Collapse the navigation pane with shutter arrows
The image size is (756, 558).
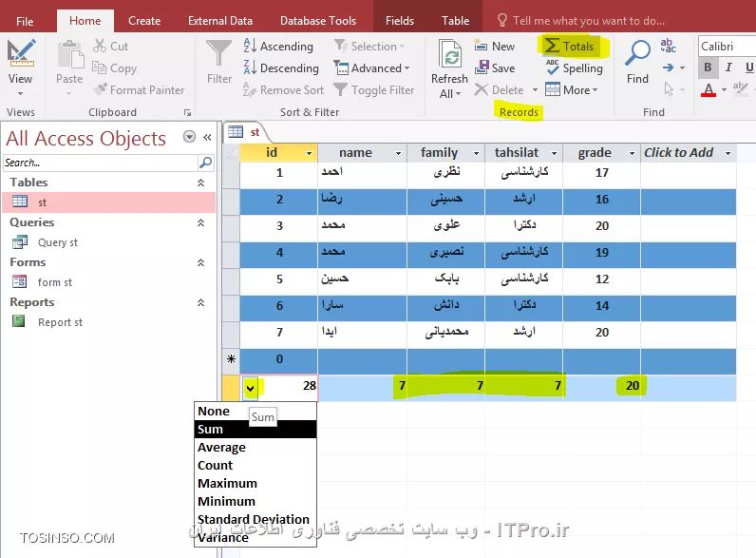[x=207, y=138]
